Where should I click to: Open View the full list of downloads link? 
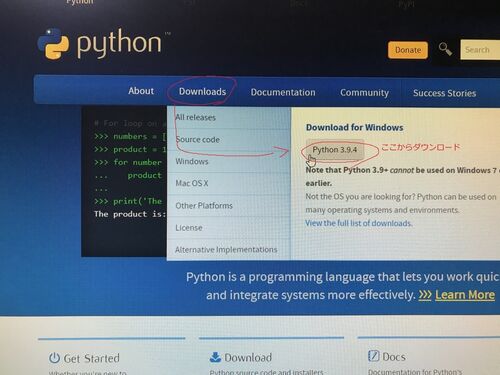359,223
